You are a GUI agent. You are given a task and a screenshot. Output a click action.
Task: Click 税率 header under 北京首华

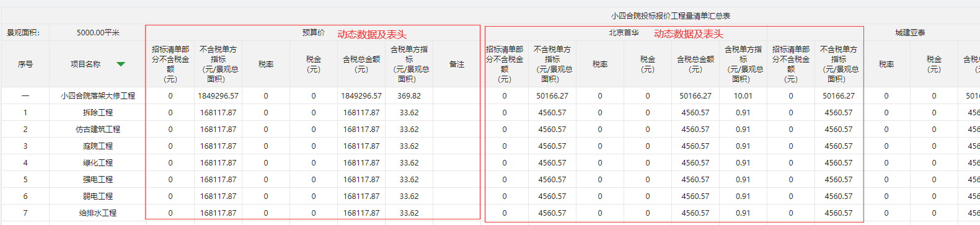(x=600, y=64)
